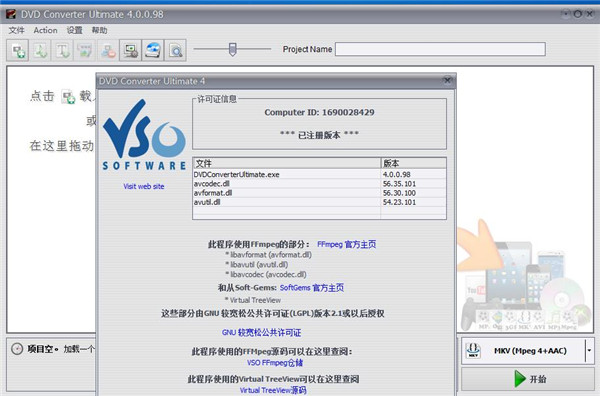The width and height of the screenshot is (600, 396).
Task: Click the libavformat (avformat.dll) line
Action: 269,254
